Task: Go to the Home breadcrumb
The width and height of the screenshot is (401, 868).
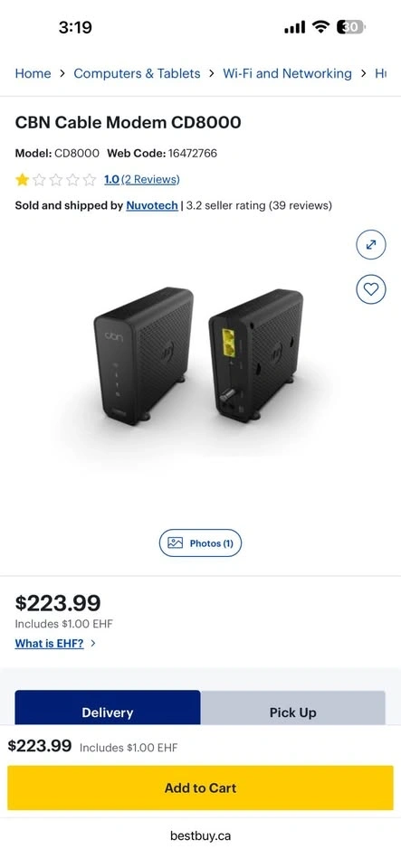Action: 33,73
